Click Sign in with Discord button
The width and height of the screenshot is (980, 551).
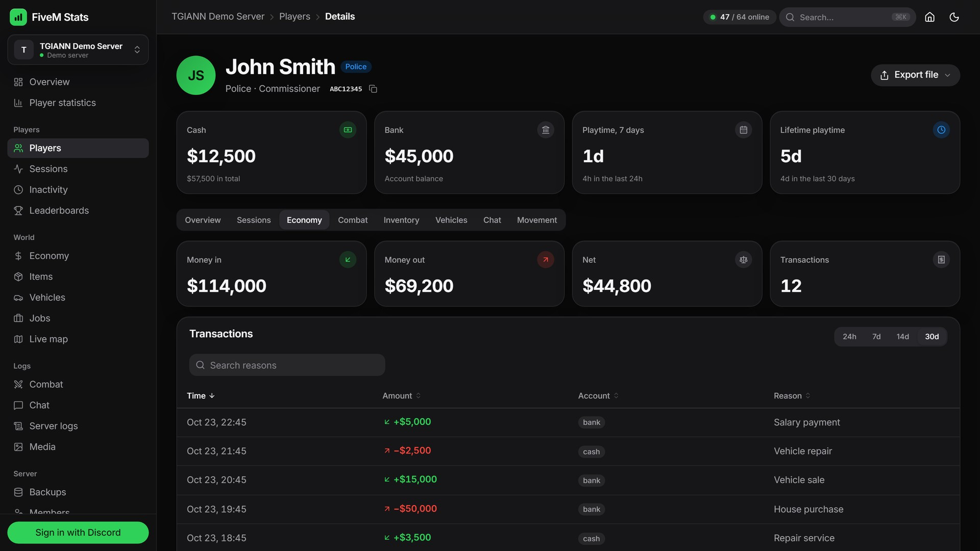tap(78, 532)
